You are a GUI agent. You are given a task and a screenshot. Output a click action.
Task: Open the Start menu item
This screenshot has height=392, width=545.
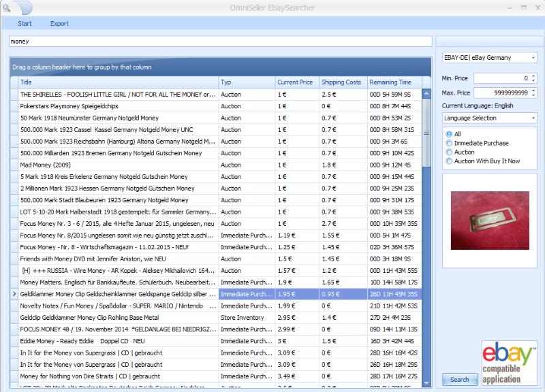[25, 24]
